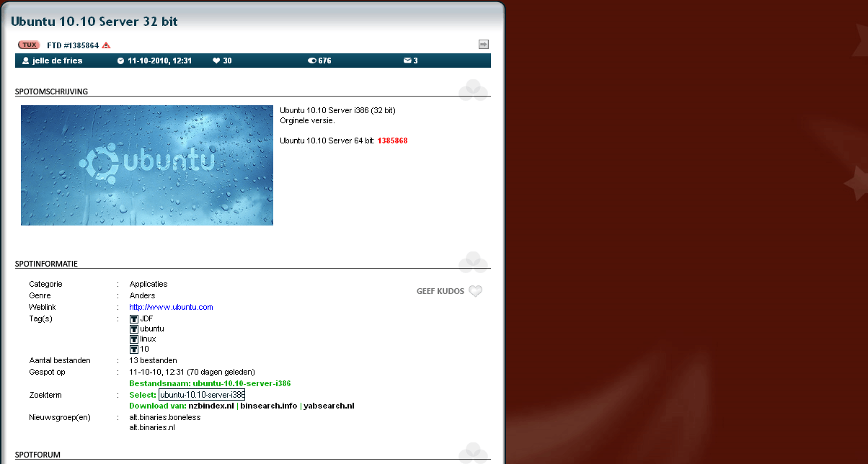The image size is (868, 464).
Task: Click the Ubuntu raindrop logo image
Action: tap(147, 165)
